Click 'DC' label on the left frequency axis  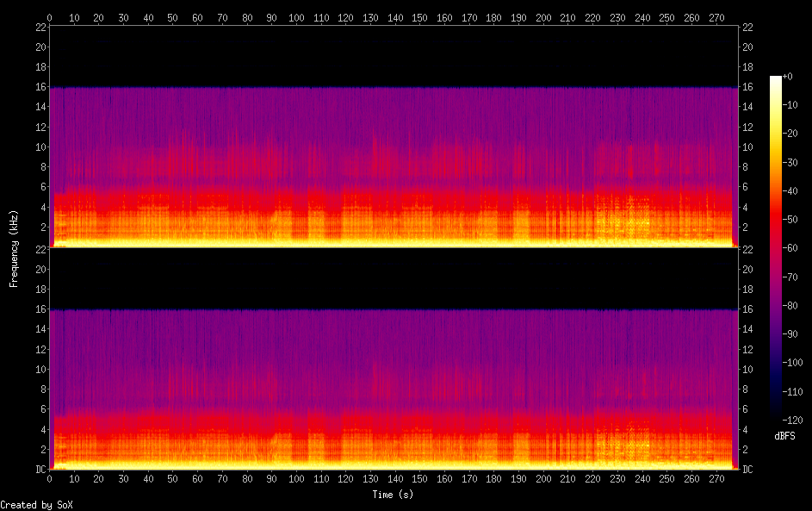tap(41, 469)
